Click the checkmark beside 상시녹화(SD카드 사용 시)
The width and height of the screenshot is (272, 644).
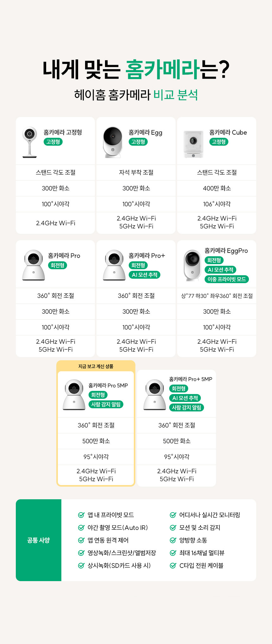81,565
